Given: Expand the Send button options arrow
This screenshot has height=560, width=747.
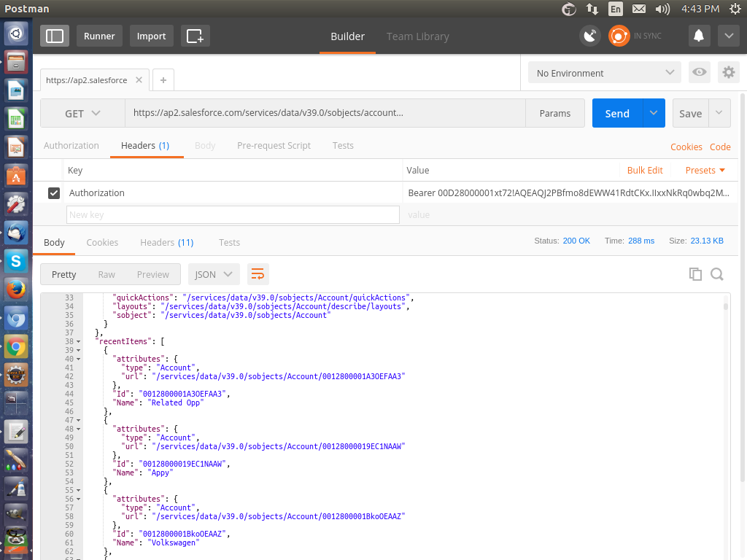Looking at the screenshot, I should click(x=654, y=113).
